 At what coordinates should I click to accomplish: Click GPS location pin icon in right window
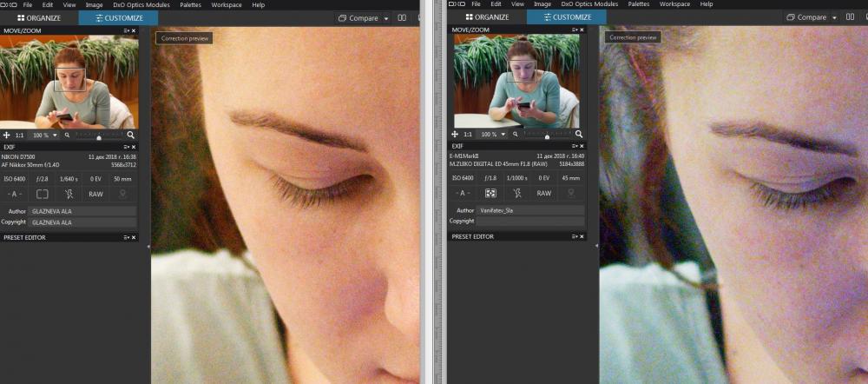tap(571, 193)
